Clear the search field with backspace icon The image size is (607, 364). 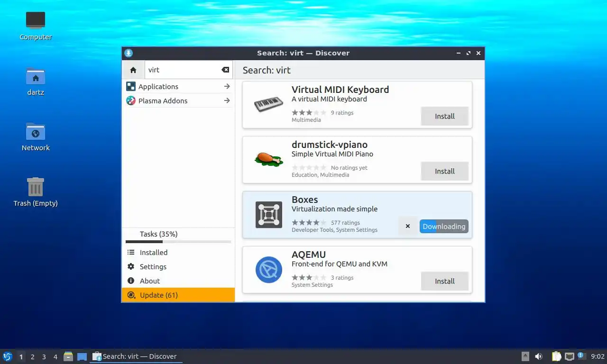[225, 70]
